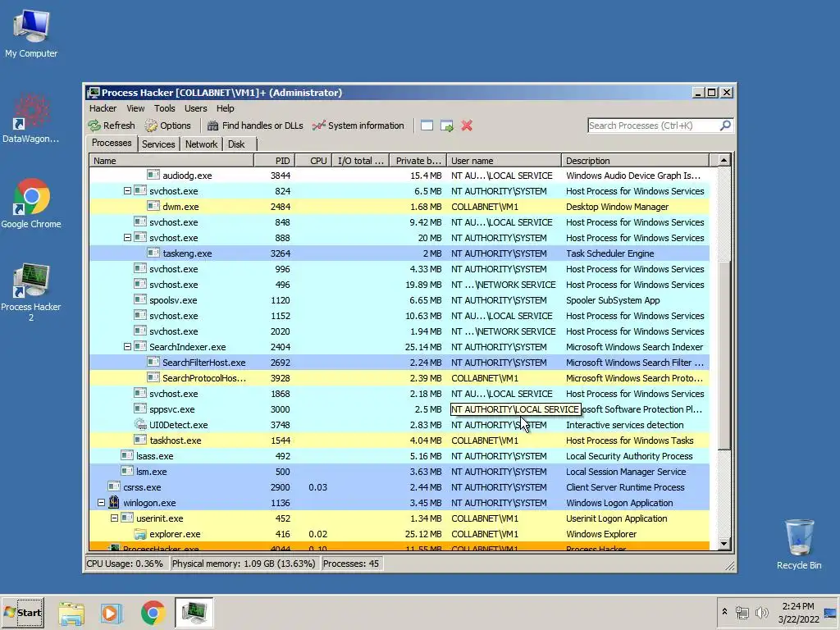The height and width of the screenshot is (630, 840).
Task: Click the SearchProtocolHost process icon
Action: 153,377
